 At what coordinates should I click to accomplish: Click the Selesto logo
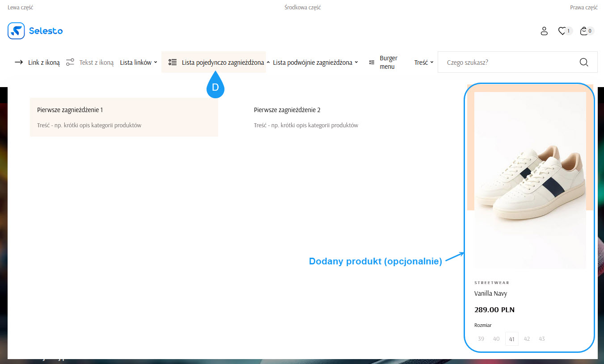(x=35, y=31)
